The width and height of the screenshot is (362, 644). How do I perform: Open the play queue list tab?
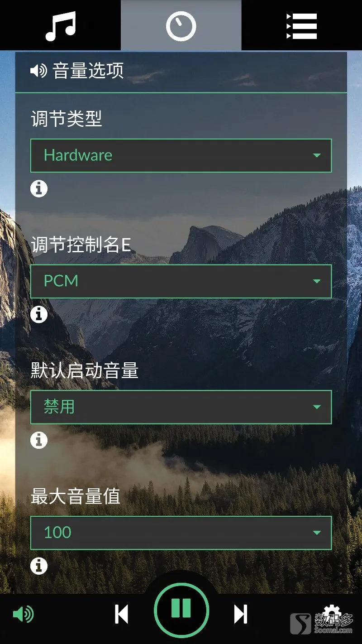pyautogui.click(x=302, y=25)
